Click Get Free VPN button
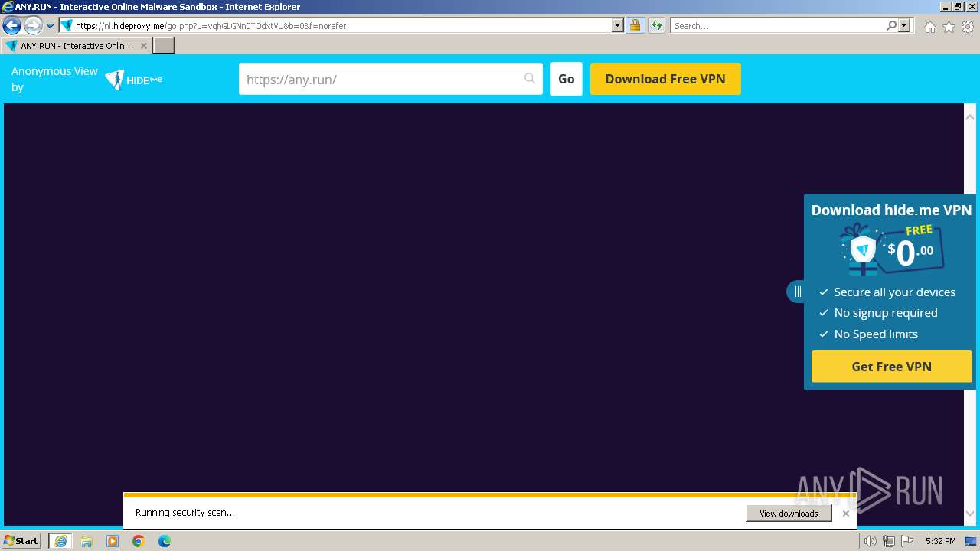The height and width of the screenshot is (551, 980). click(892, 367)
